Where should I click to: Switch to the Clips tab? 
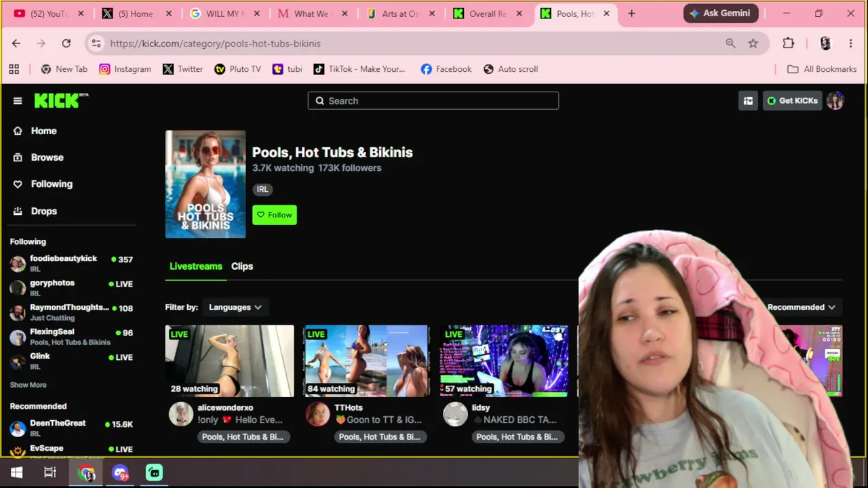[x=242, y=266]
